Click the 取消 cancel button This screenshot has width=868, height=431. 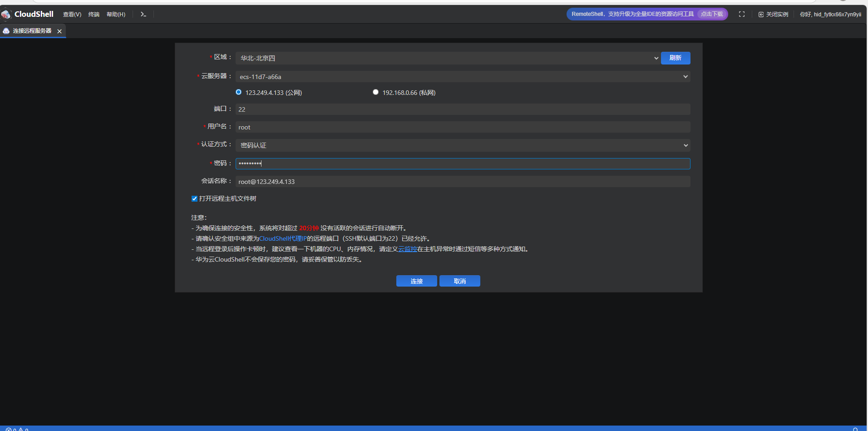(x=460, y=281)
